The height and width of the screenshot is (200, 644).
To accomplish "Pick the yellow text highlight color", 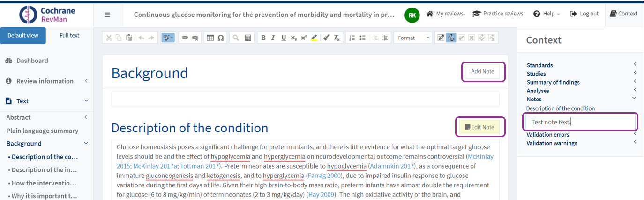I will click(314, 38).
